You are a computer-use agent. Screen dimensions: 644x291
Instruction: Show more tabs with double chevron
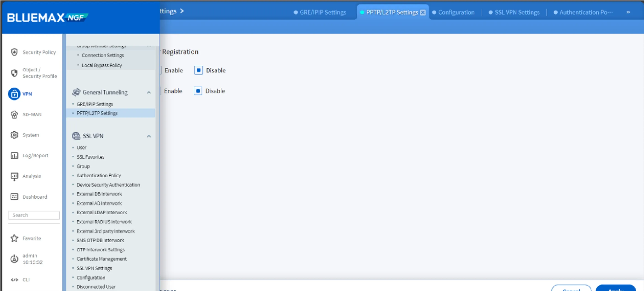(x=628, y=12)
